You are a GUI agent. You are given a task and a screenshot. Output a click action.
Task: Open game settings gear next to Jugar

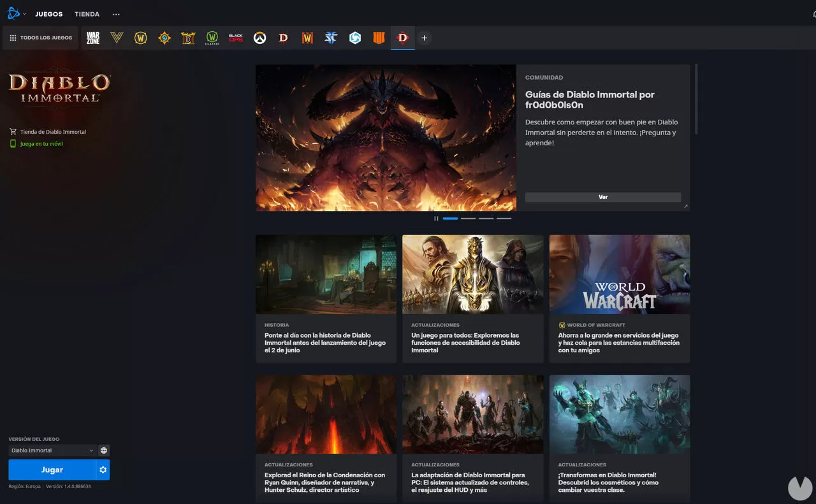tap(103, 470)
